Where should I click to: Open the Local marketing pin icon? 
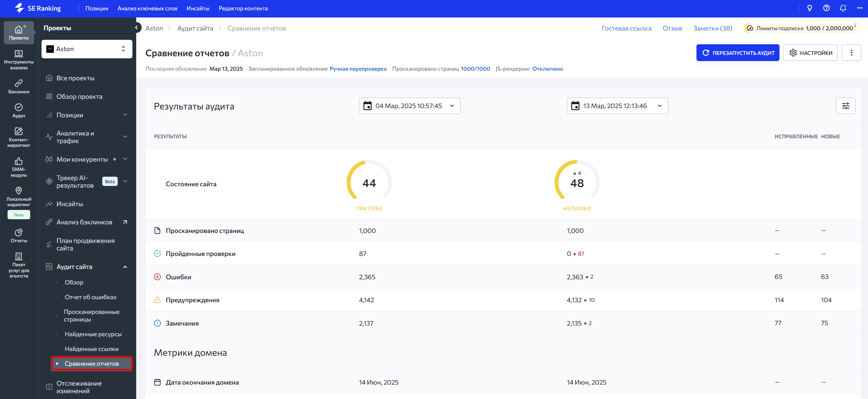[x=19, y=197]
